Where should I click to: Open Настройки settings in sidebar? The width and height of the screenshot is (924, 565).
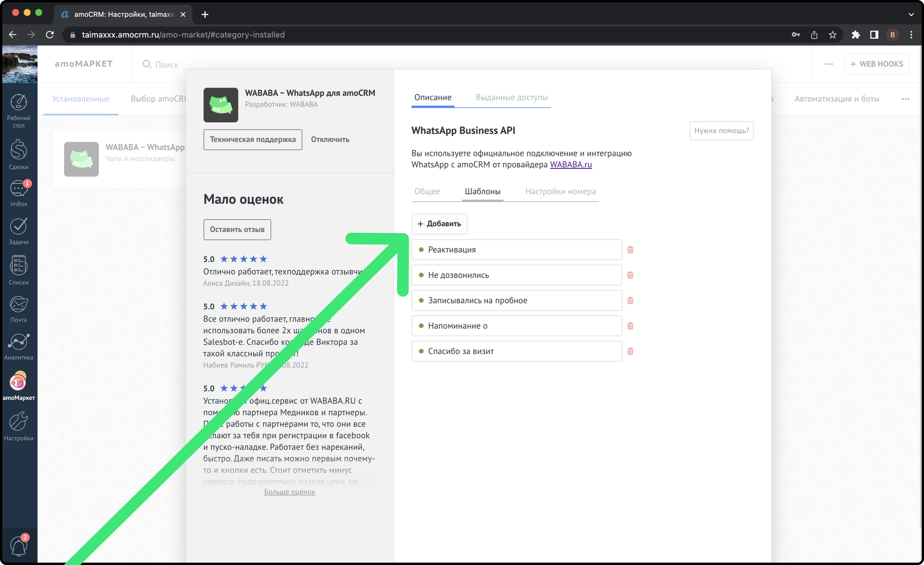click(18, 427)
